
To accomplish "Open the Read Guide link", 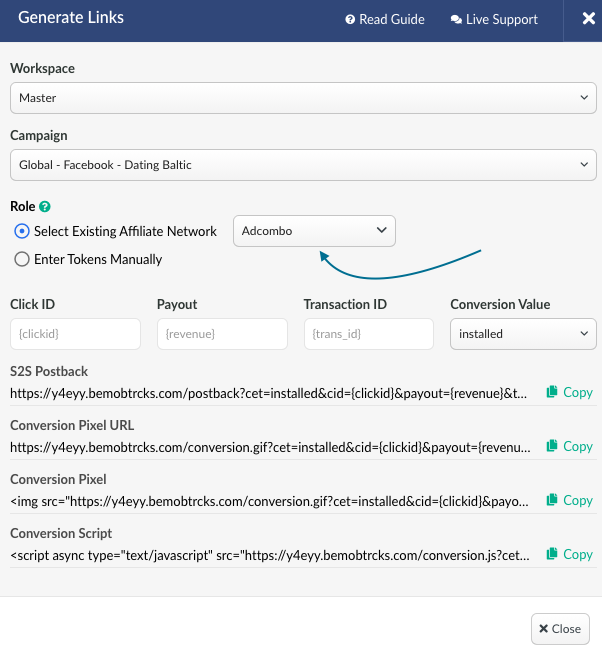I will (385, 19).
